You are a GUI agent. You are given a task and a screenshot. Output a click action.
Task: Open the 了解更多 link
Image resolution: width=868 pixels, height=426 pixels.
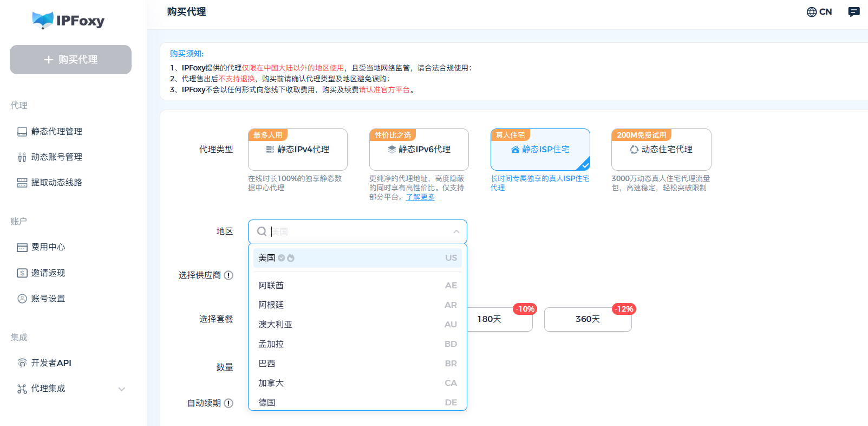pos(420,197)
